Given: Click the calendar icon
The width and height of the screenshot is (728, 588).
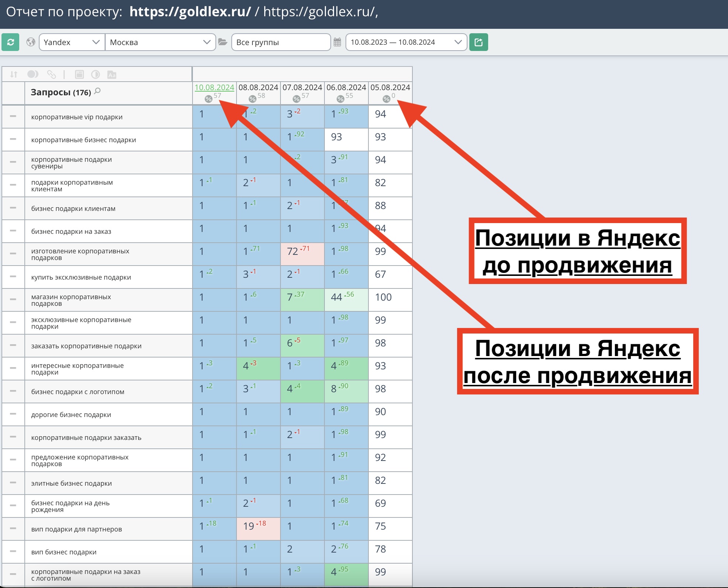Looking at the screenshot, I should (x=337, y=42).
